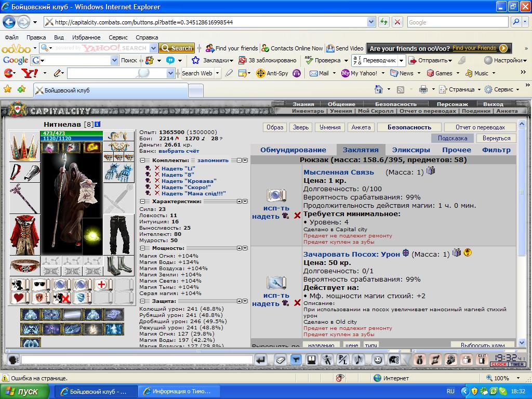Click the пуск Start button

point(24,391)
